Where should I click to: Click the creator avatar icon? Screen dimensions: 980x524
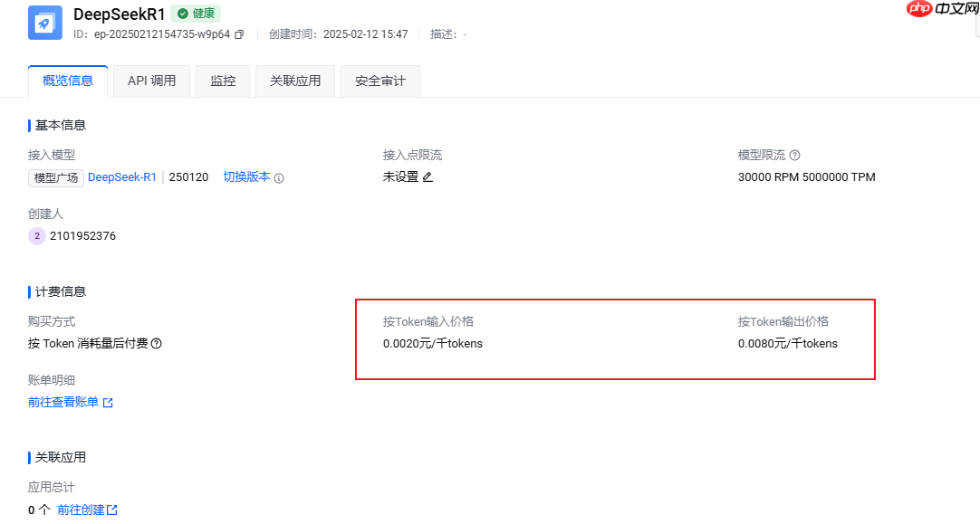point(36,235)
